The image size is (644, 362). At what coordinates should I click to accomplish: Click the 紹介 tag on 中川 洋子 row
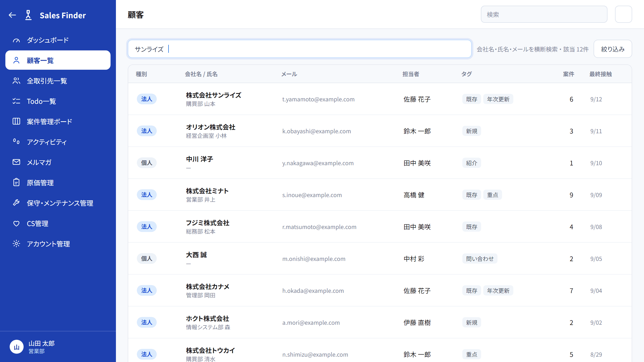[472, 163]
